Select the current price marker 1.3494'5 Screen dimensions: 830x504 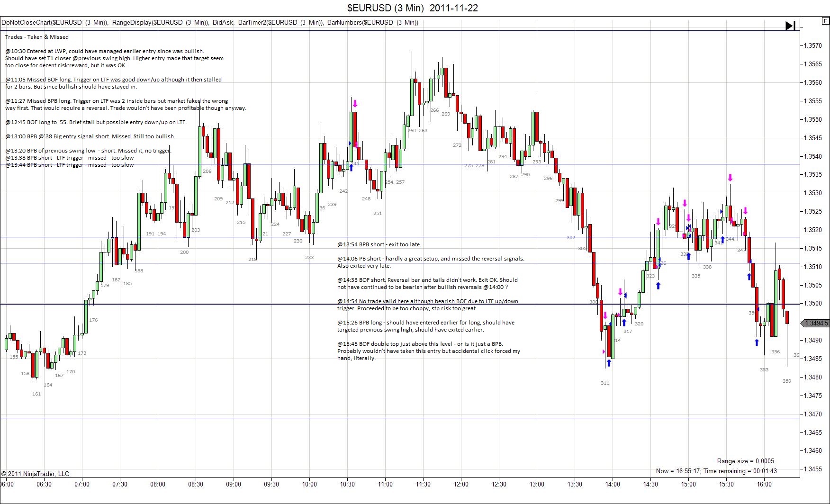(x=815, y=323)
